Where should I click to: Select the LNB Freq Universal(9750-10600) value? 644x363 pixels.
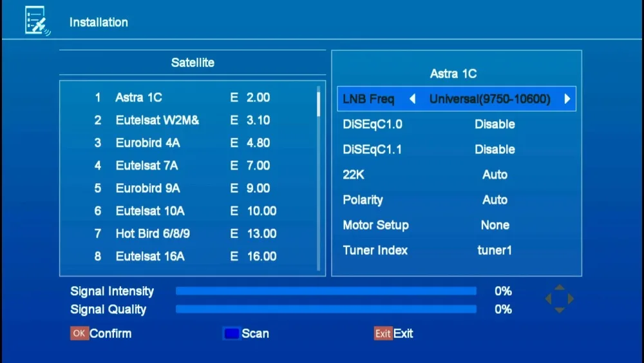point(489,99)
